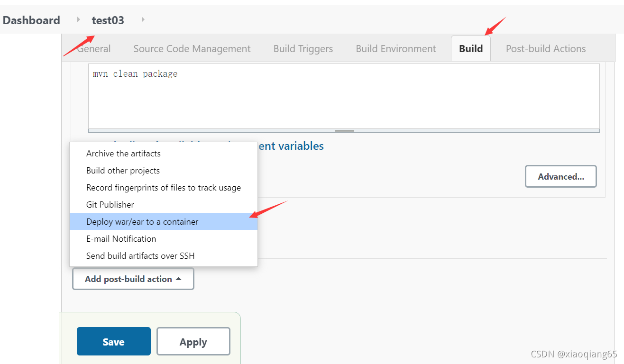Viewport: 624px width, 364px height.
Task: Open the Post-build Actions tab
Action: click(545, 48)
